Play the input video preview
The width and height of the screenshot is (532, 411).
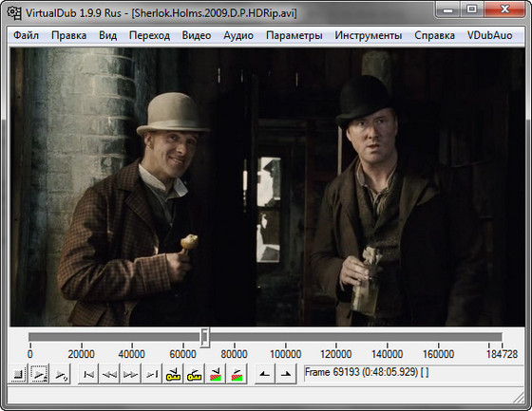coord(39,374)
